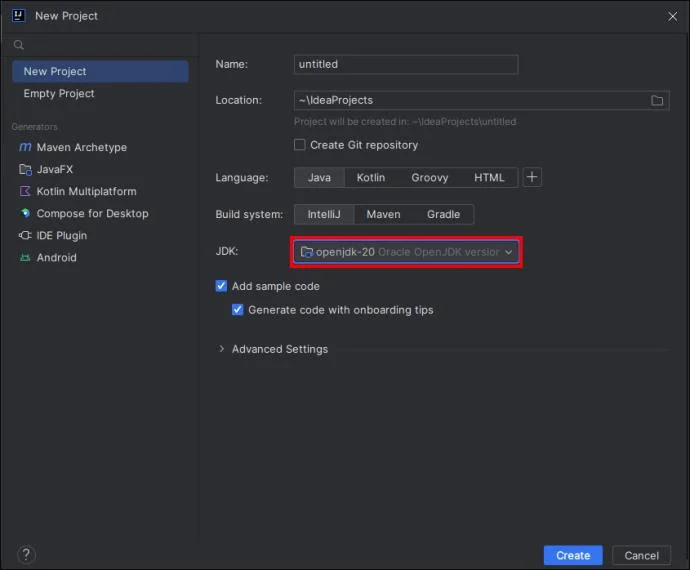Image resolution: width=690 pixels, height=570 pixels.
Task: Disable Generate code with onboarding tips
Action: pos(238,310)
